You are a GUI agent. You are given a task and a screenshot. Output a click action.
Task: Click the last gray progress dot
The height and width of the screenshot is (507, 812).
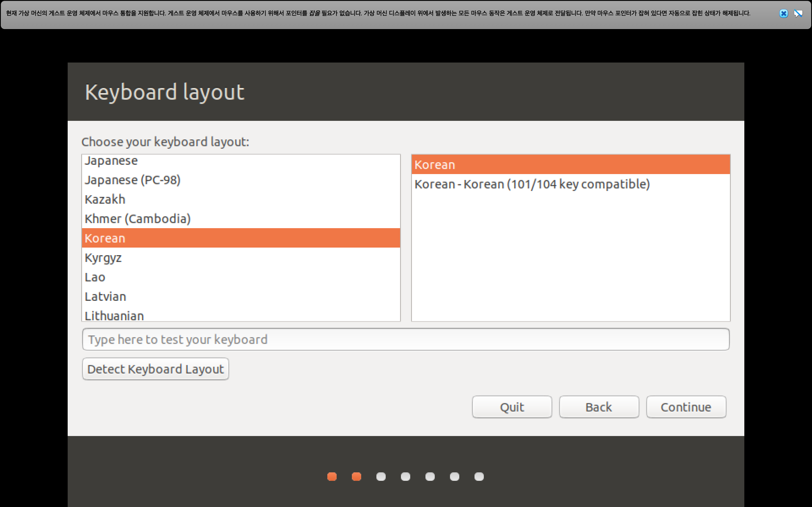pos(479,477)
